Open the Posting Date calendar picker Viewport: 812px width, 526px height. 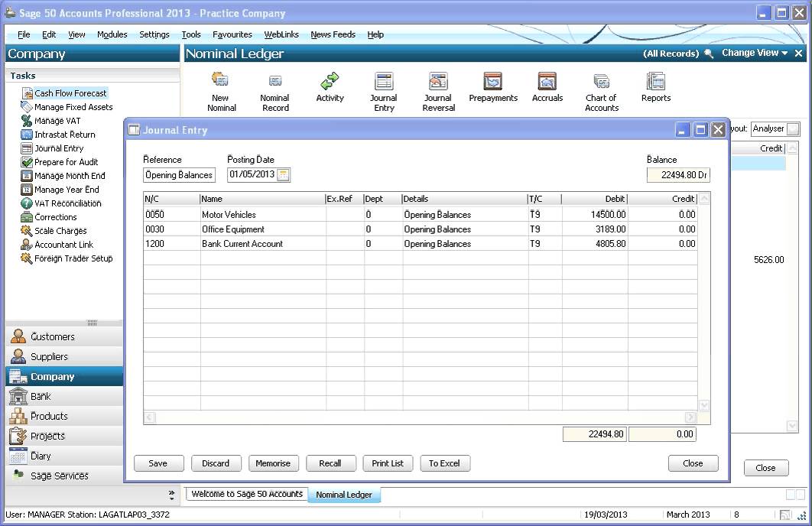coord(283,175)
